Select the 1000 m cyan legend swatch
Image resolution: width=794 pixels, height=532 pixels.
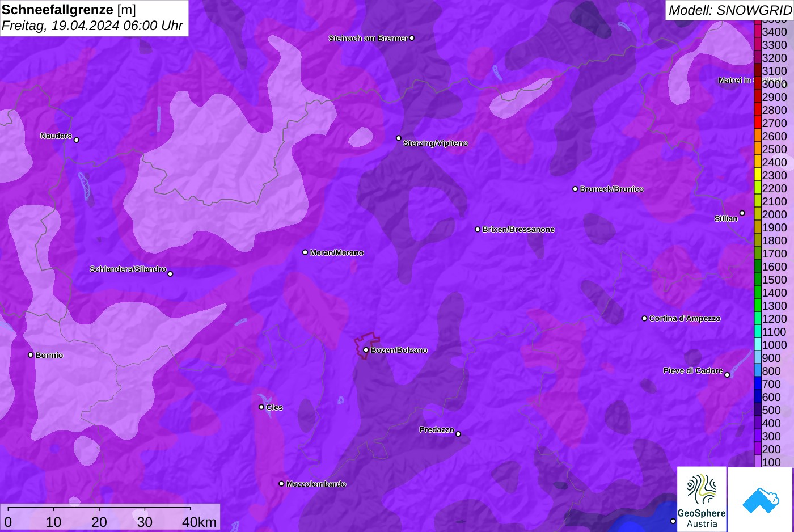tap(758, 344)
